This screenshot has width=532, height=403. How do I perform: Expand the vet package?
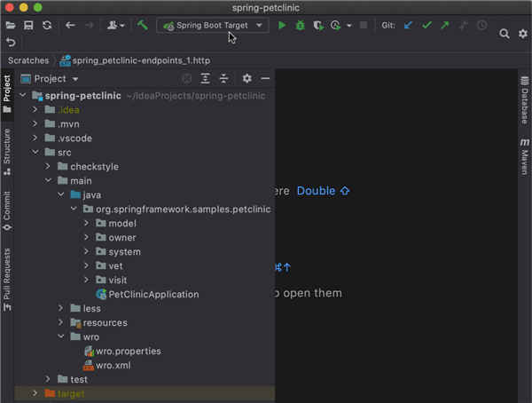pyautogui.click(x=86, y=265)
